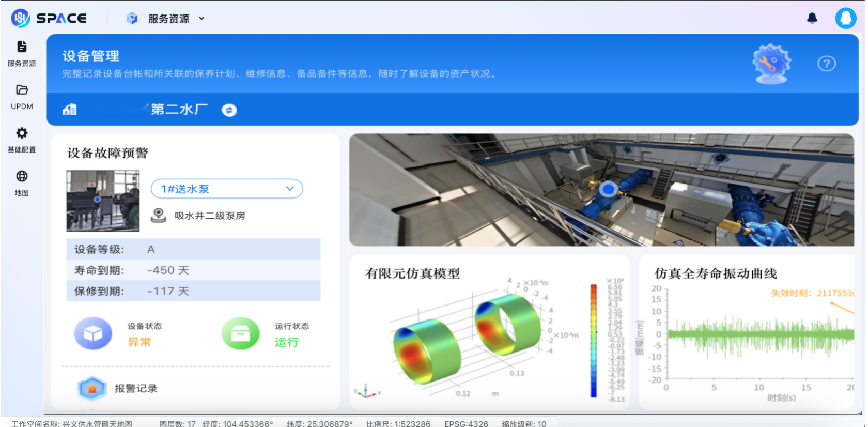Click the 纬度 25.306879° status entry

(320, 423)
